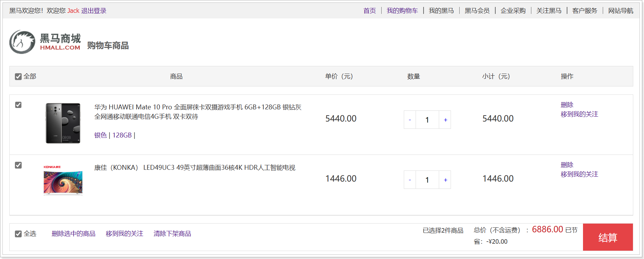
Task: Click the 数量 column header
Action: [x=414, y=76]
